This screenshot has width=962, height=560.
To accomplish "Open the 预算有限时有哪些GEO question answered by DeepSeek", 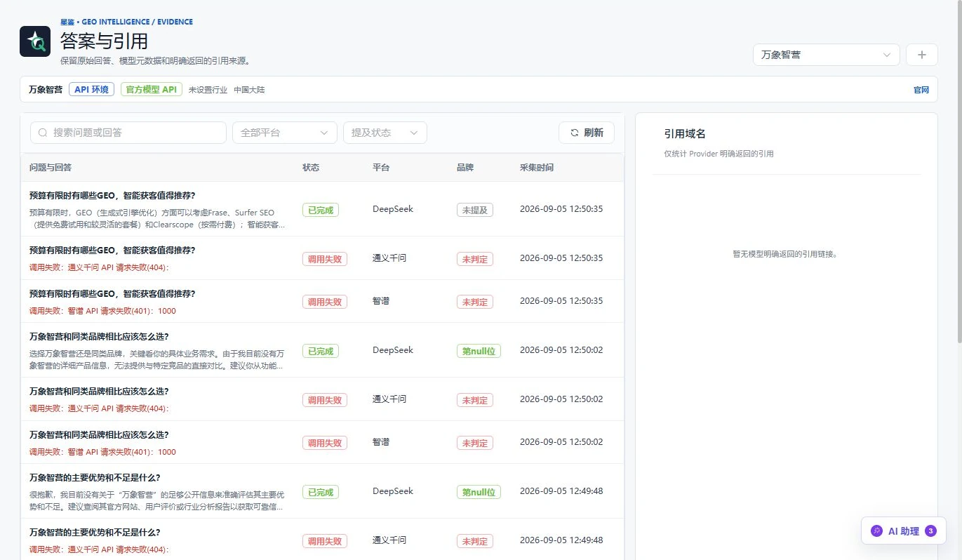I will pos(112,196).
